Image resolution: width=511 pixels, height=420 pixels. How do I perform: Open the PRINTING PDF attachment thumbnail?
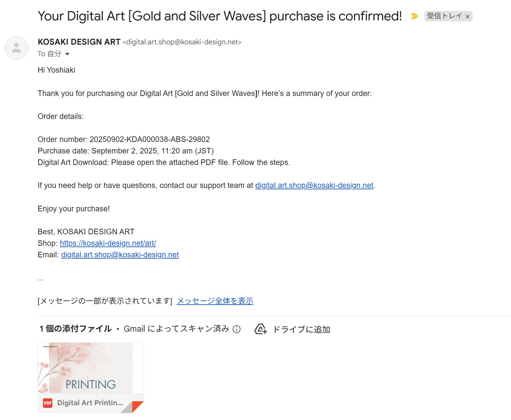coord(90,368)
